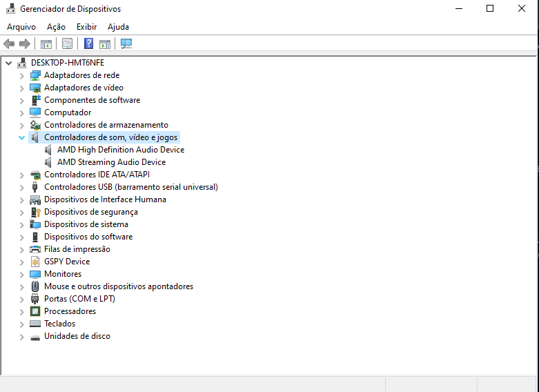Click speaker icon of AMD Streaming Audio Device
The height and width of the screenshot is (392, 539).
[x=48, y=162]
